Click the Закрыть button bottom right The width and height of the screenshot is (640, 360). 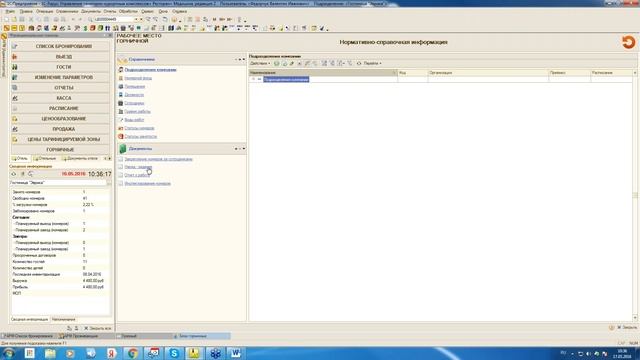point(627,327)
